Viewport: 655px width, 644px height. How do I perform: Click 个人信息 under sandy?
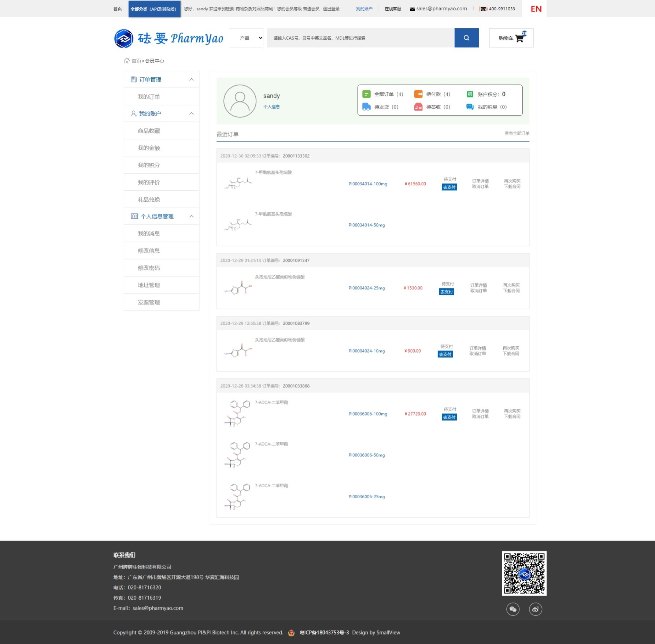pyautogui.click(x=271, y=107)
